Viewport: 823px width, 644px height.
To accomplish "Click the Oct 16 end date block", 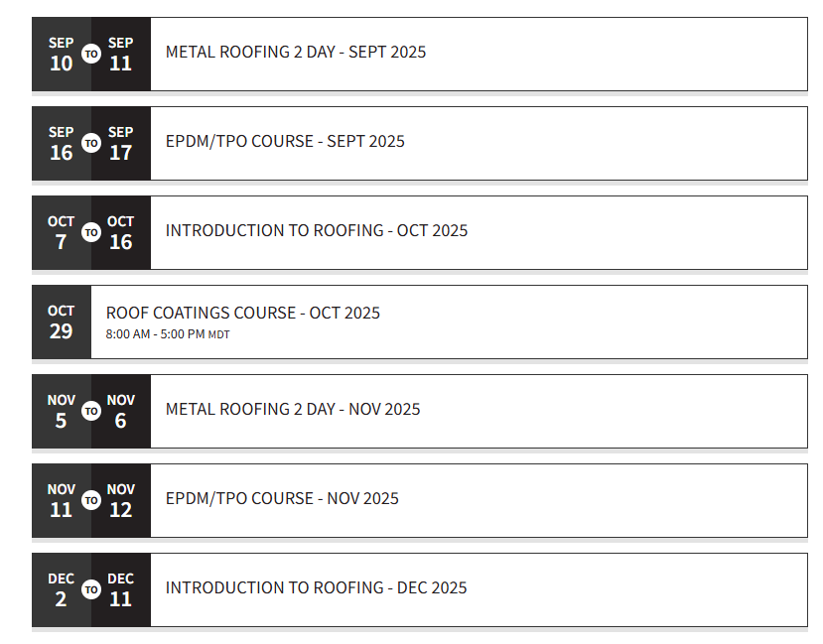I will tap(121, 232).
